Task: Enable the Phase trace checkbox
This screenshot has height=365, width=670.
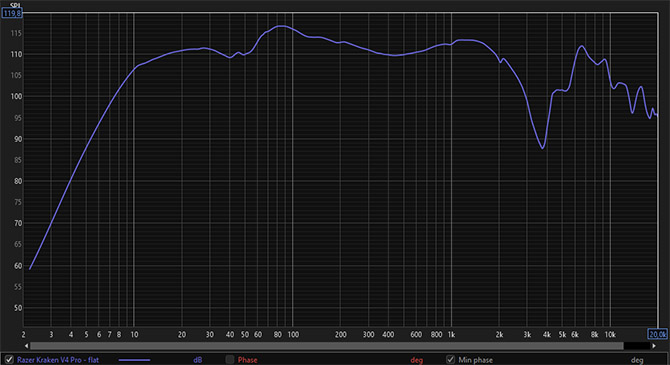Action: coord(230,360)
